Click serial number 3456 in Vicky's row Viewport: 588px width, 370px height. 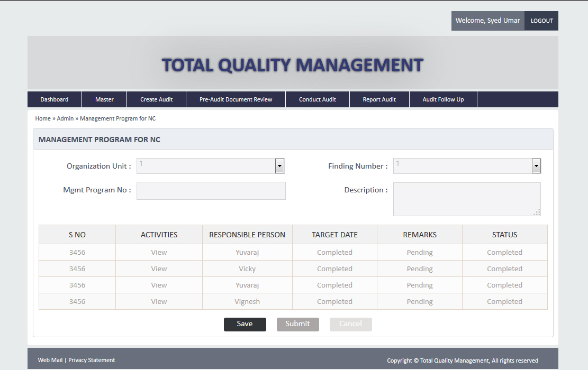77,269
